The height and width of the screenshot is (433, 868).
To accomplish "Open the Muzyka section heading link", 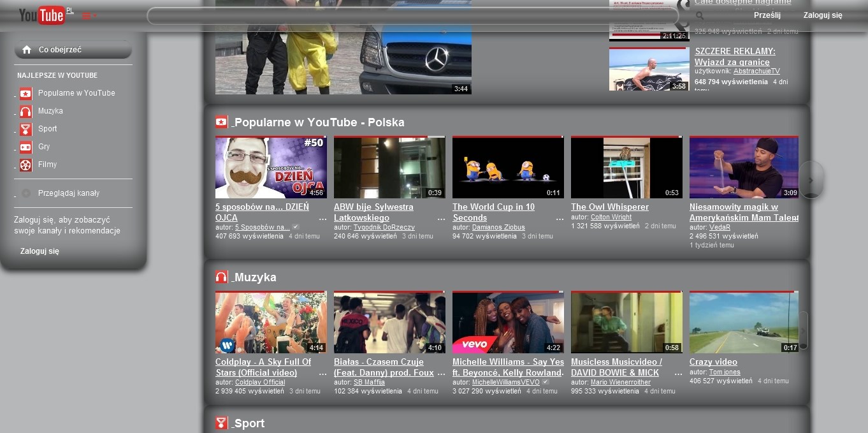I will (x=255, y=277).
